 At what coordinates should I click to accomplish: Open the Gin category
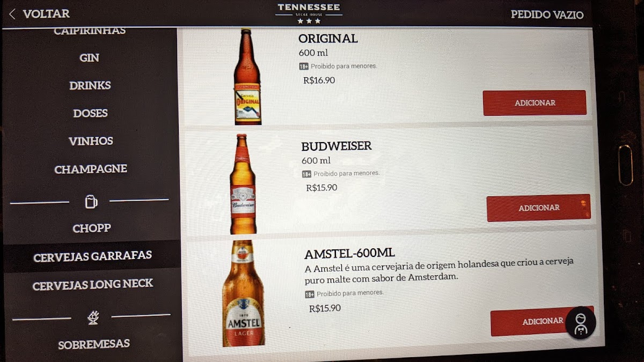click(x=89, y=58)
